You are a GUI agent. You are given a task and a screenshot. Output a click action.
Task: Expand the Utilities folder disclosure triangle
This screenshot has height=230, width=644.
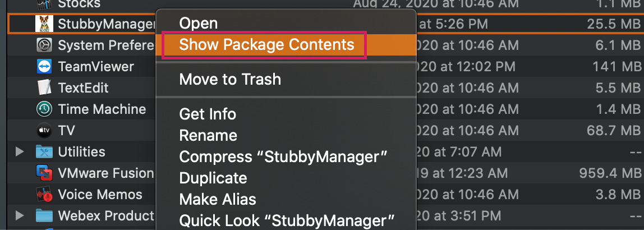pyautogui.click(x=19, y=152)
